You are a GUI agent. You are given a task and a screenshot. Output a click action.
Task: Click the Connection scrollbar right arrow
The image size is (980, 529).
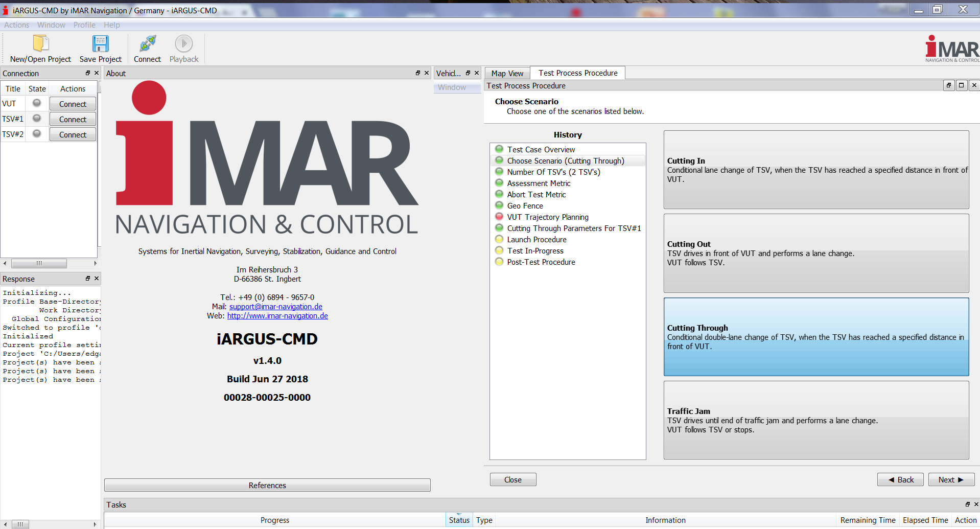tap(95, 263)
